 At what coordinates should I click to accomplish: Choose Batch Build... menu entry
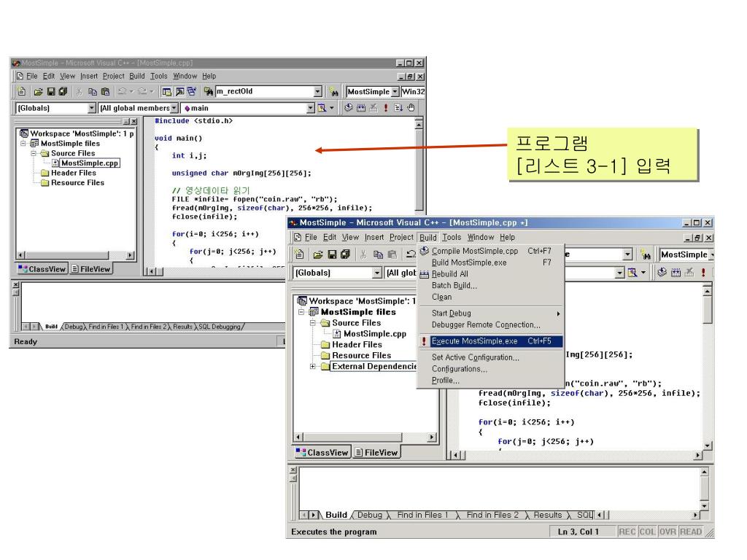point(491,285)
